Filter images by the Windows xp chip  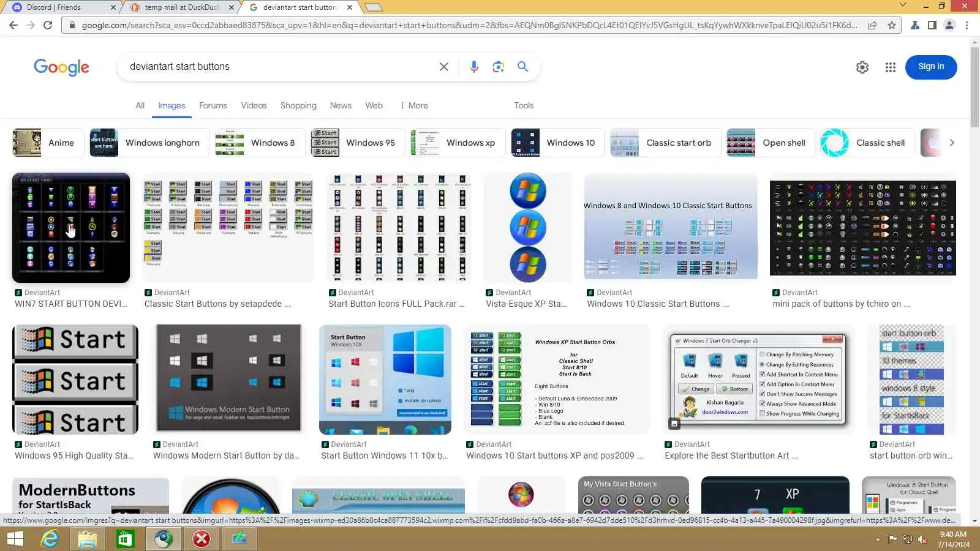(458, 143)
